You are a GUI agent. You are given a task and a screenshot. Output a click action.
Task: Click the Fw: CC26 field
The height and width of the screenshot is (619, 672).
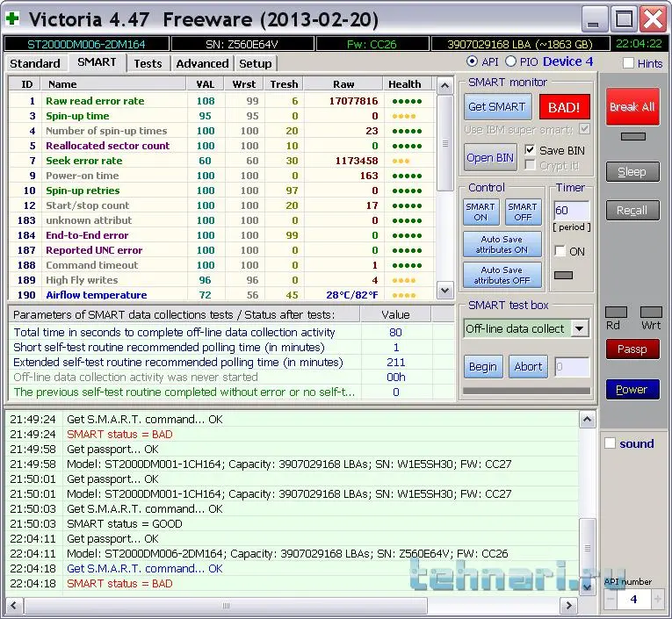tap(372, 44)
